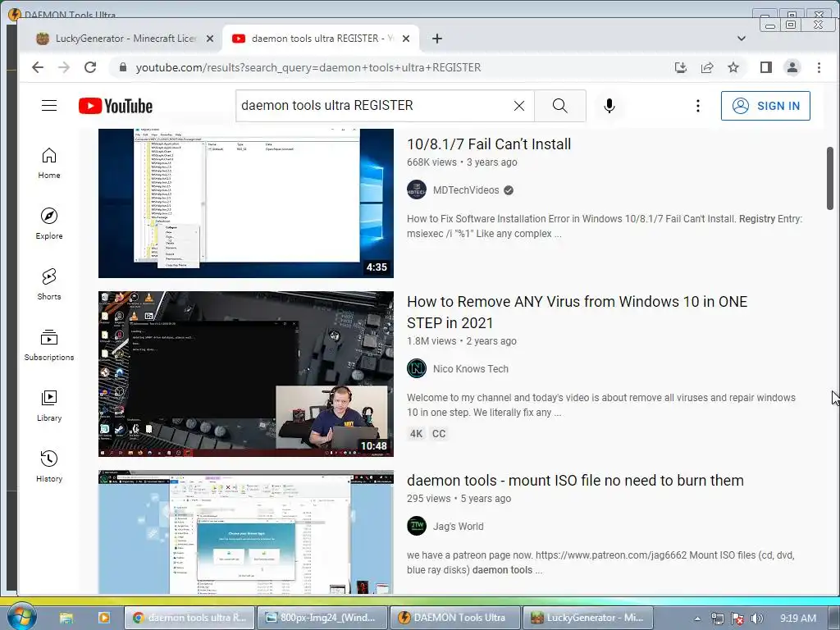This screenshot has height=630, width=840.
Task: Go forward with the browser forward arrow
Action: [64, 67]
